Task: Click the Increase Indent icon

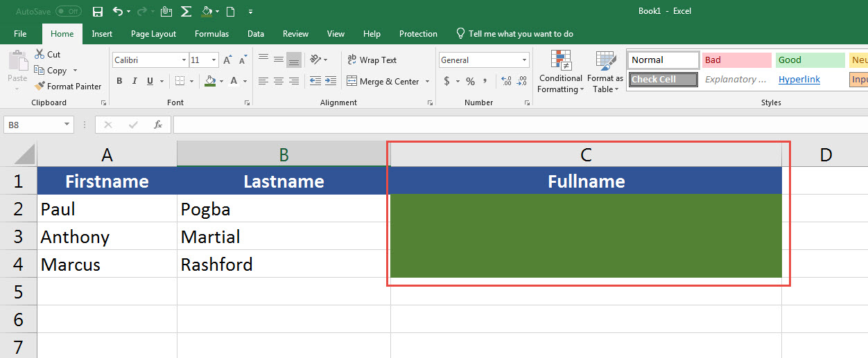Action: coord(331,82)
